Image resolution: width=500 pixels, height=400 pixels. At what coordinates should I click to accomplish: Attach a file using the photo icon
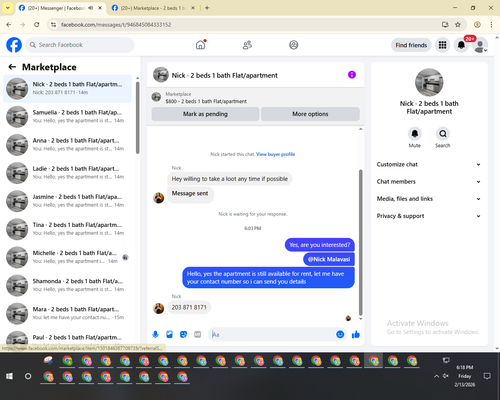click(169, 334)
